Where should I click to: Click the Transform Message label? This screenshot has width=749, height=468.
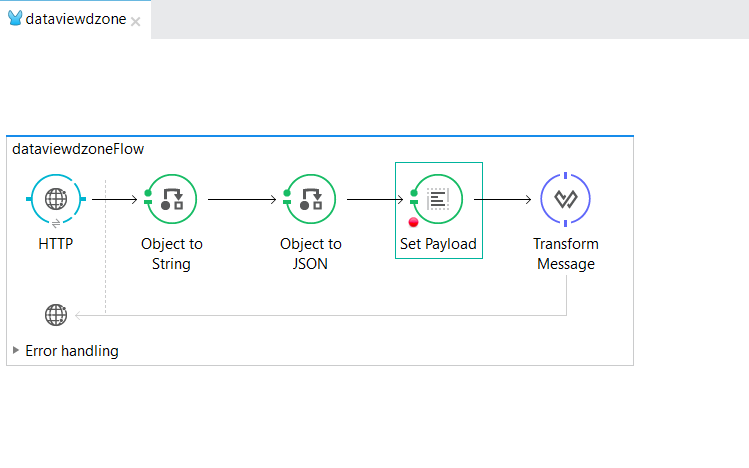566,254
